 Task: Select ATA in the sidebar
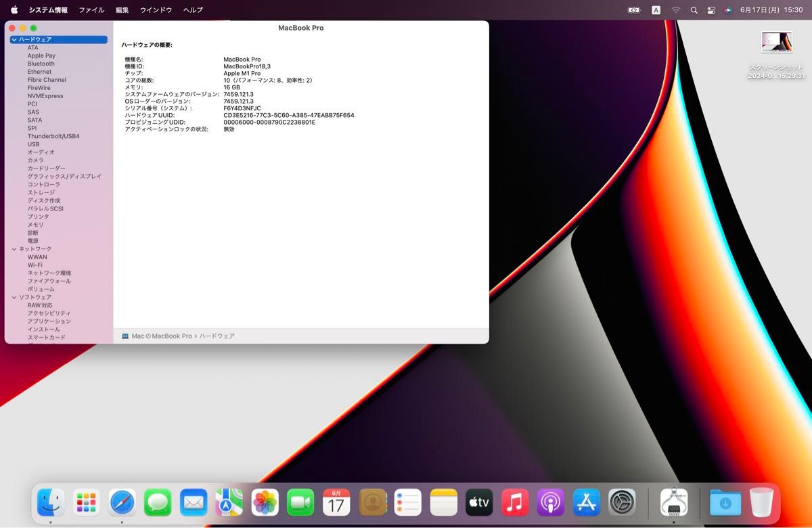pyautogui.click(x=33, y=47)
